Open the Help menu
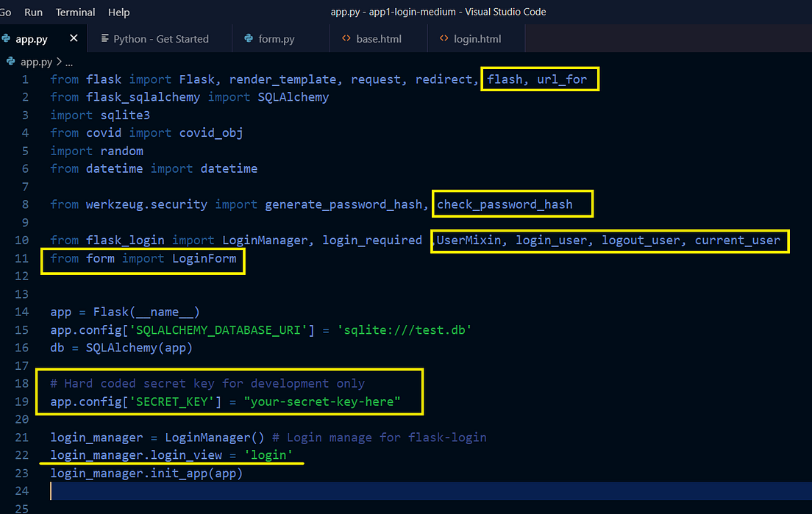812x514 pixels. click(x=120, y=12)
